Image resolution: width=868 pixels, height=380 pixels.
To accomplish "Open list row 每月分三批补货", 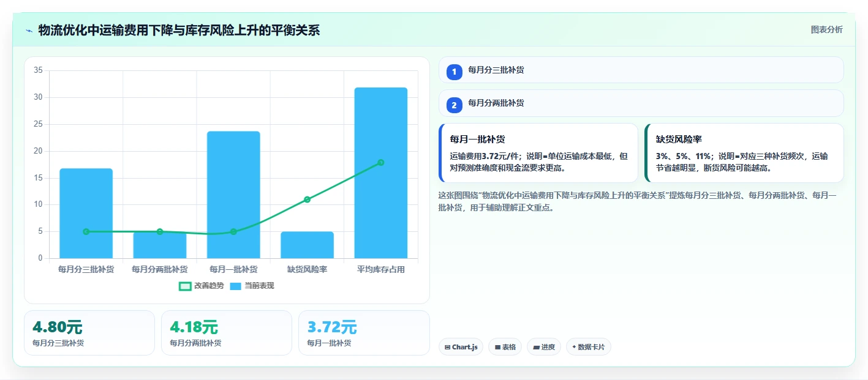I will click(641, 70).
